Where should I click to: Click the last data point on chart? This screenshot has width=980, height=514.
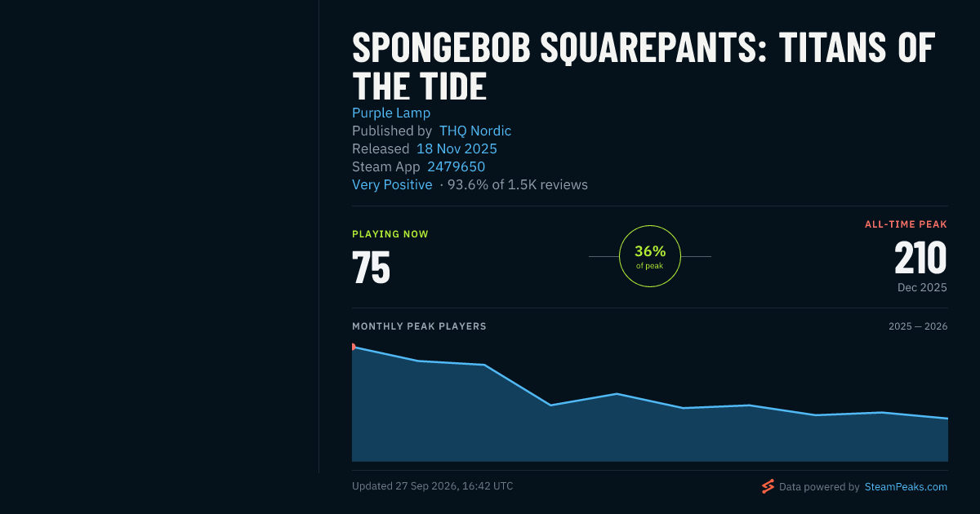pos(947,419)
